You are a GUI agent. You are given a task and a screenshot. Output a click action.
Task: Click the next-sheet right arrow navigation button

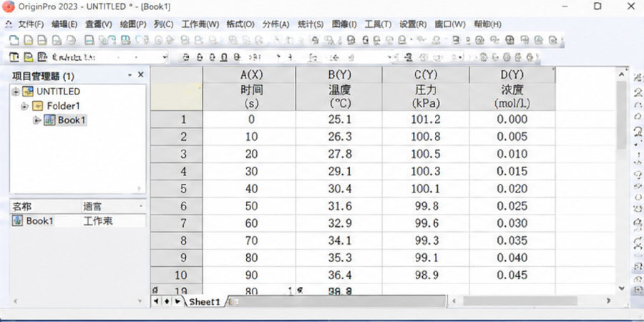point(177,301)
